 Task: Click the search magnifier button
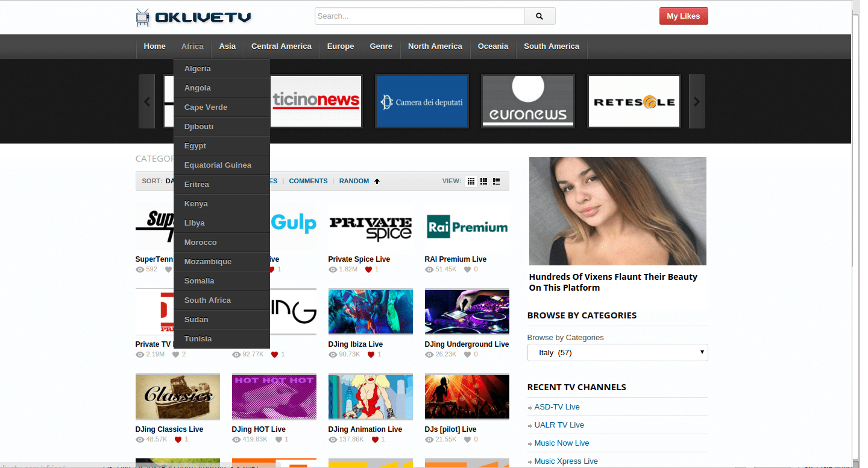(539, 16)
